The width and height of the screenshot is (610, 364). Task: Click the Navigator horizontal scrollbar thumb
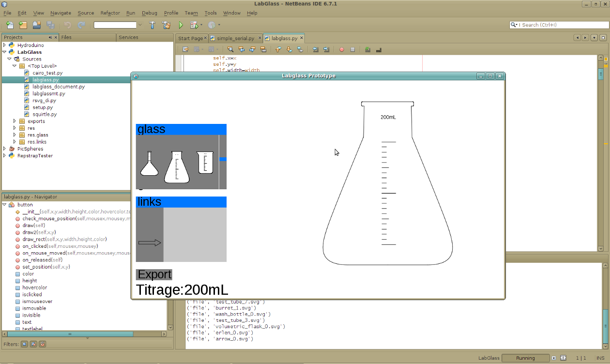coord(70,334)
